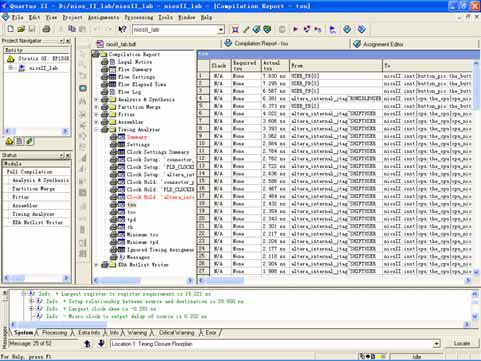The height and width of the screenshot is (361, 481).
Task: Switch Project Navigator to Hierarchy icon tab
Action: [x=9, y=141]
